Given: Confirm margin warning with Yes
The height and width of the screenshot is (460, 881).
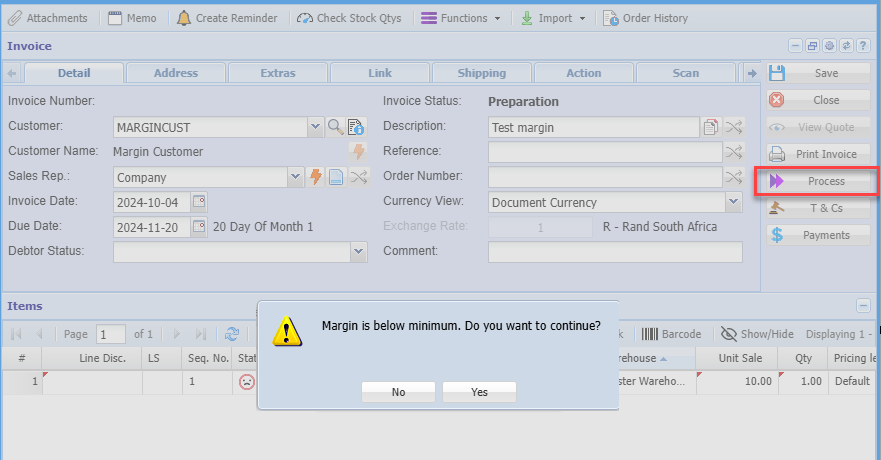Looking at the screenshot, I should 479,392.
